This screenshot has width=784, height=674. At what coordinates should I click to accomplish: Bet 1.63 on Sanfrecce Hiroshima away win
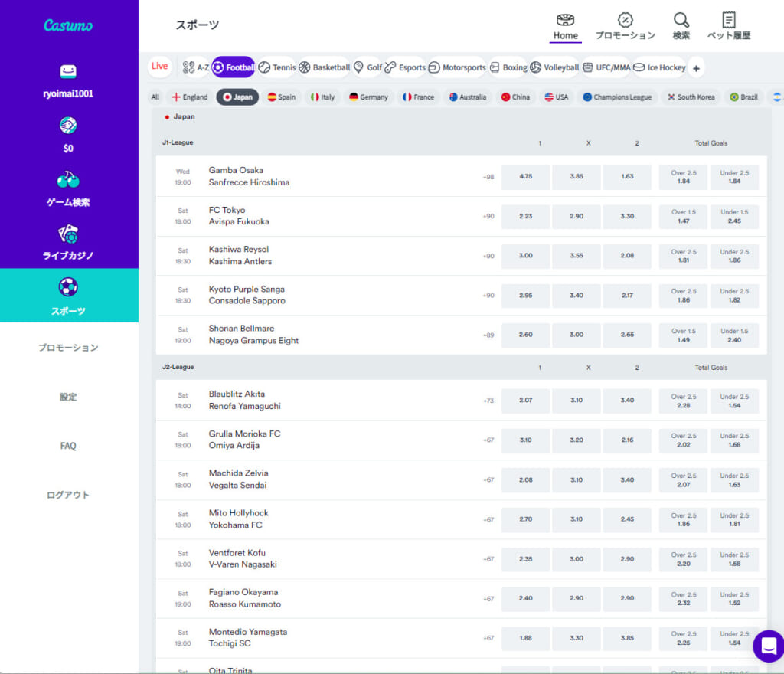(627, 177)
